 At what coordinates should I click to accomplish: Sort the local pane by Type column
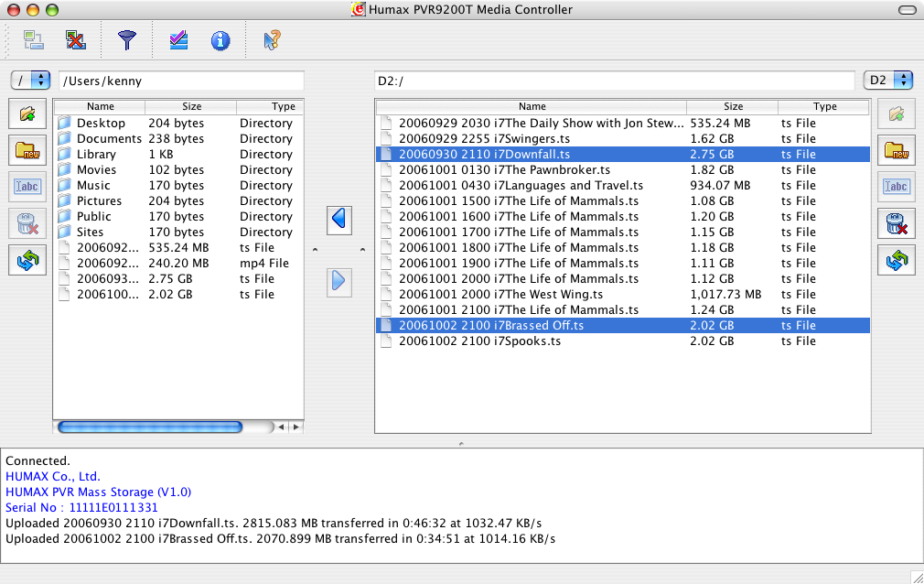click(x=271, y=107)
